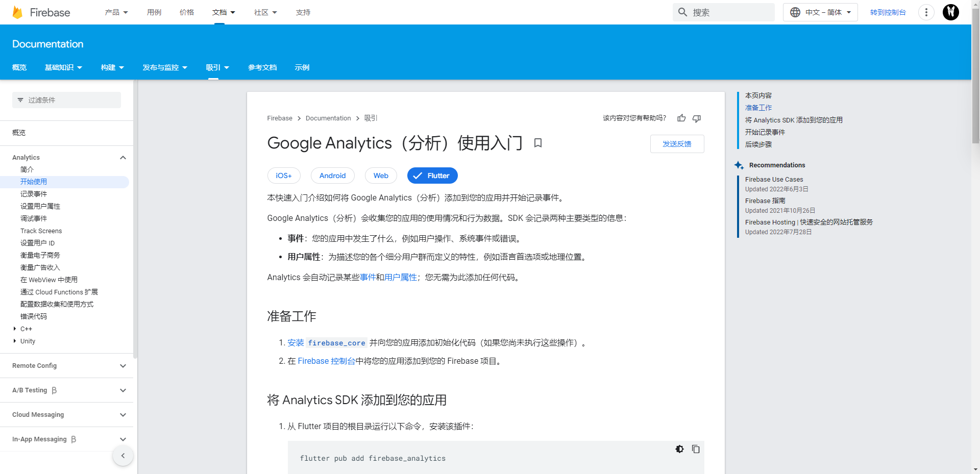980x474 pixels.
Task: Open the 记录事件 sidebar item
Action: 34,194
